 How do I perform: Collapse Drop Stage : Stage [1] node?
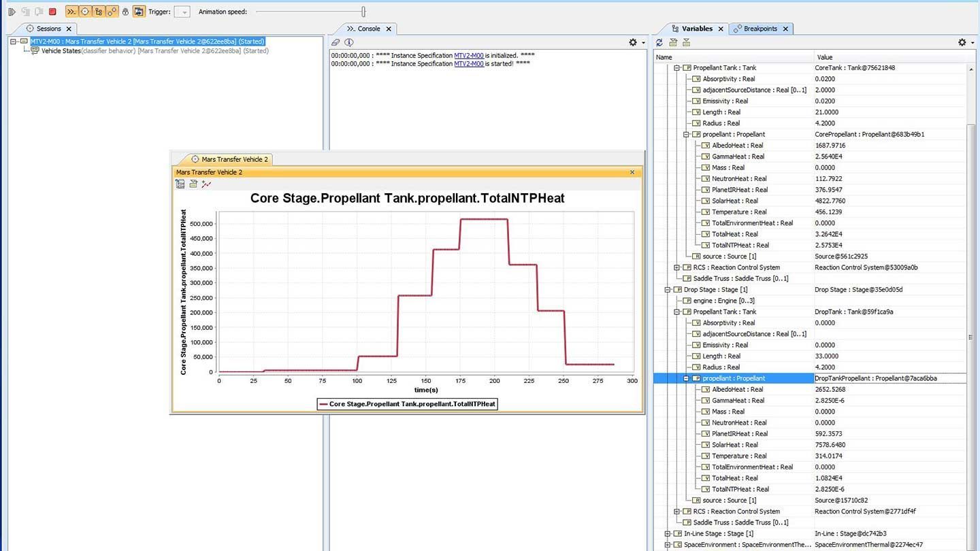[x=668, y=290]
